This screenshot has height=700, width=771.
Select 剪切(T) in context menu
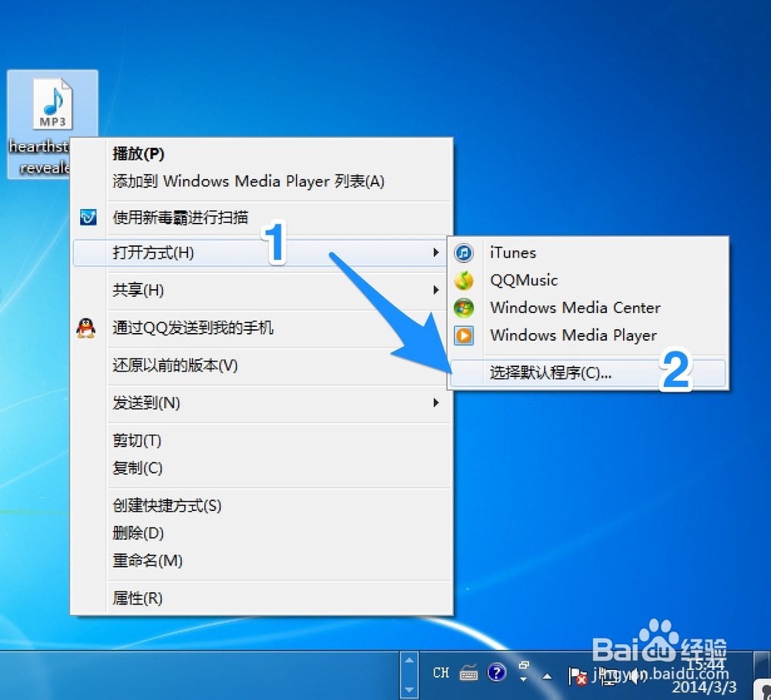262,440
